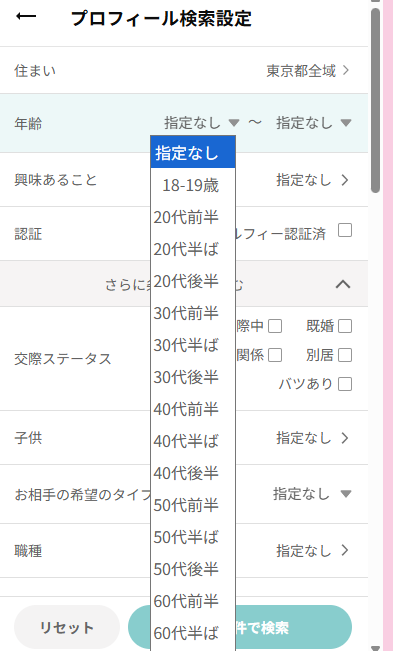Choose 50代後半 in the age list
The image size is (395, 651).
click(193, 569)
